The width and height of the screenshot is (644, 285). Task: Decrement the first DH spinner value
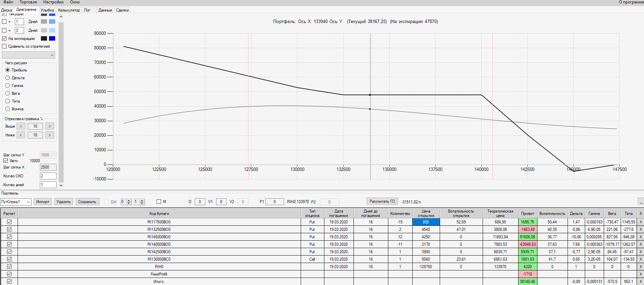point(129,203)
